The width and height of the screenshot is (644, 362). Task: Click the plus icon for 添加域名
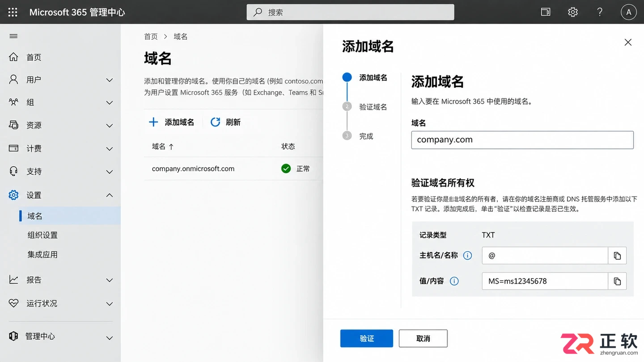(153, 122)
